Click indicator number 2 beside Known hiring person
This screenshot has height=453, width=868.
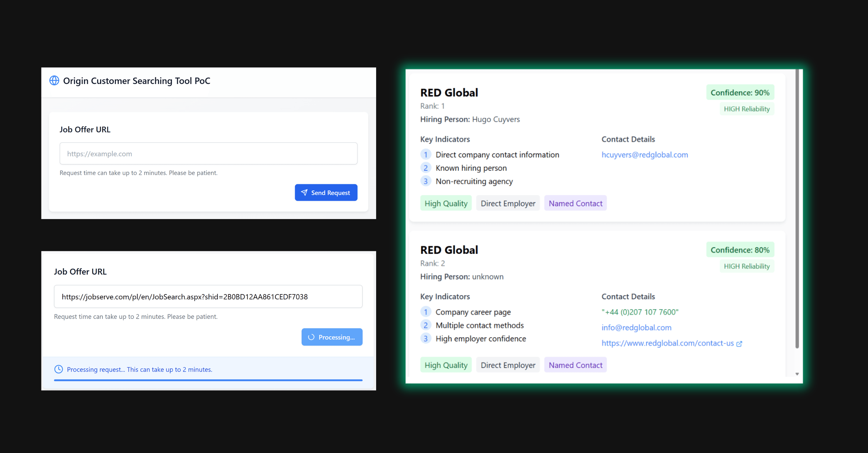pos(425,168)
